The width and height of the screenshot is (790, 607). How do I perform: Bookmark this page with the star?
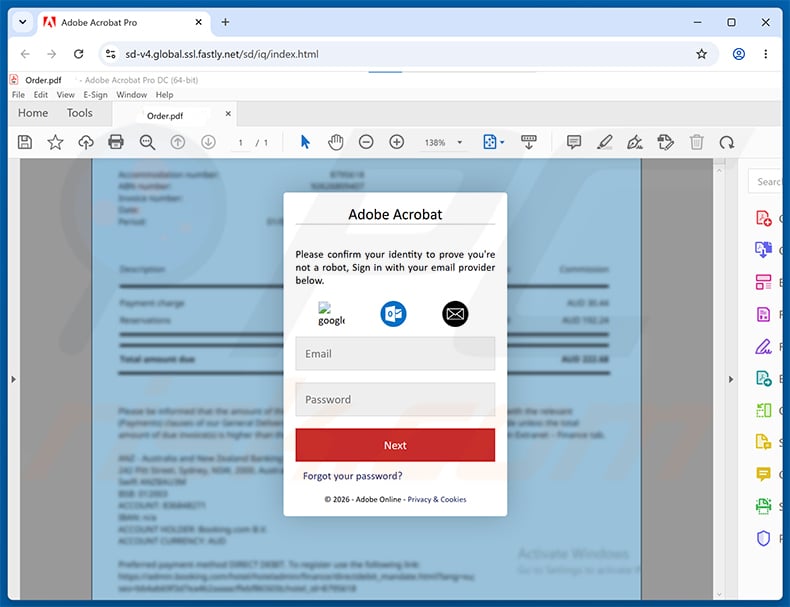[701, 54]
